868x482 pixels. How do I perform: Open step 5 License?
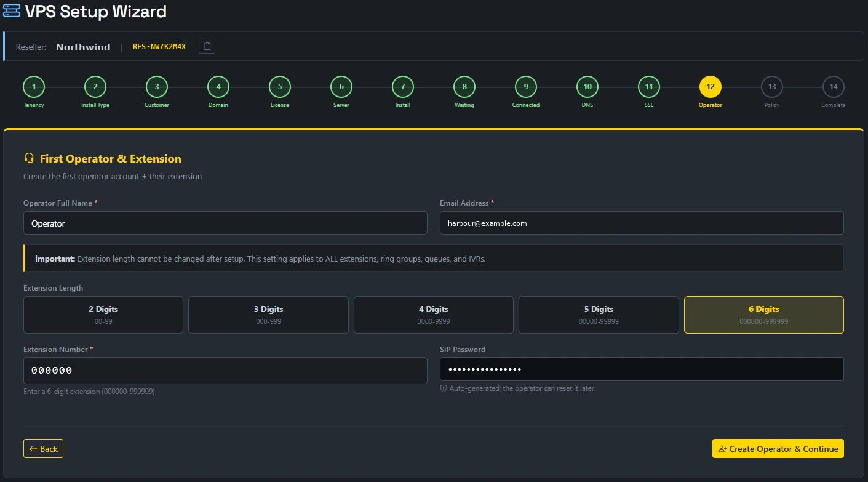[280, 87]
